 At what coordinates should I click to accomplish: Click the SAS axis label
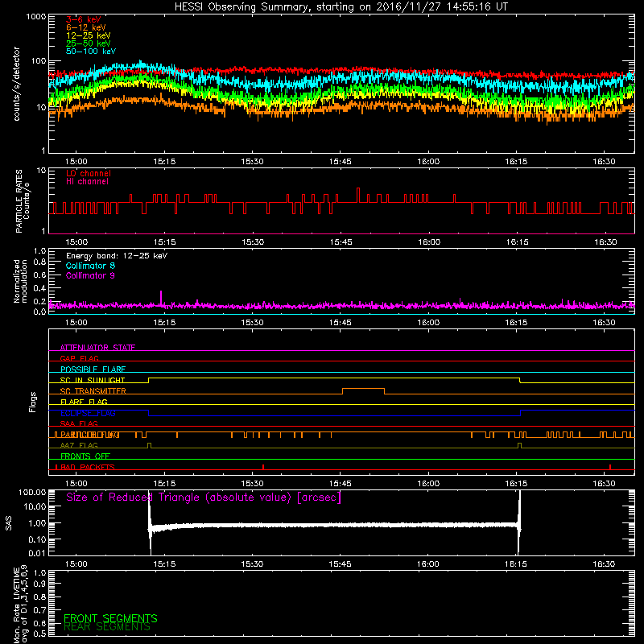click(9, 523)
